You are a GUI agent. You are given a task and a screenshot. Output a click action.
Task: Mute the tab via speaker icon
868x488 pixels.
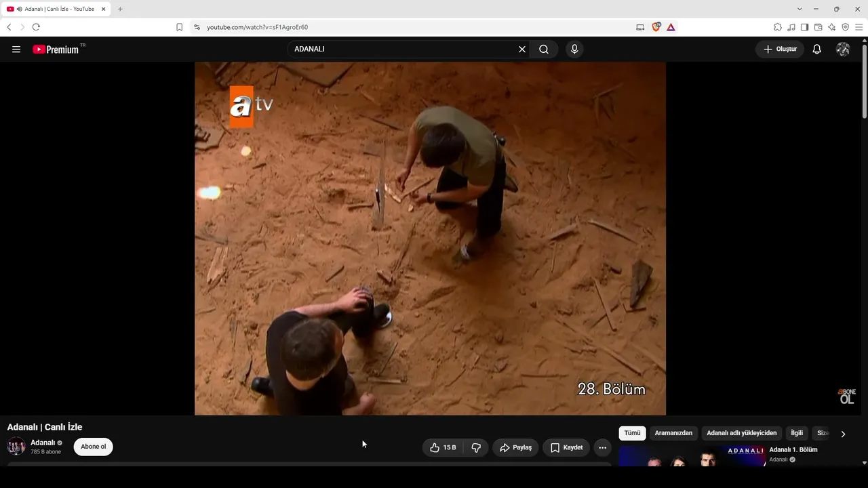point(20,9)
